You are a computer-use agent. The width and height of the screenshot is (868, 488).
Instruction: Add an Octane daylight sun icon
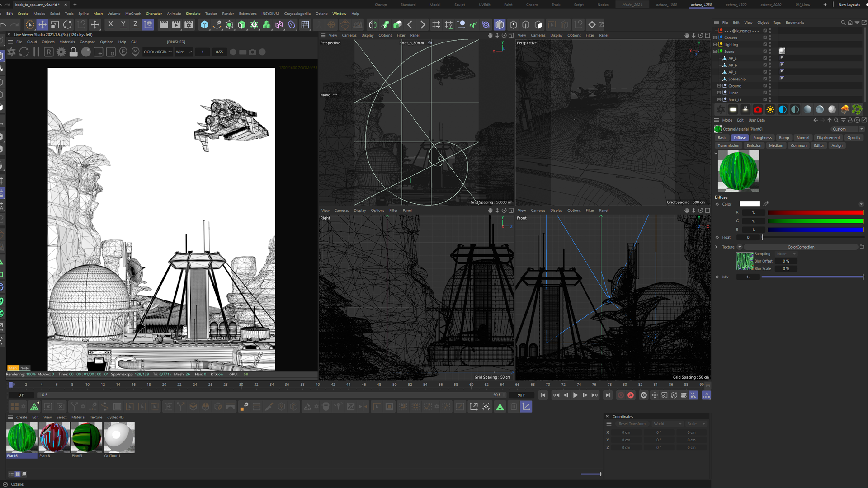pos(770,109)
